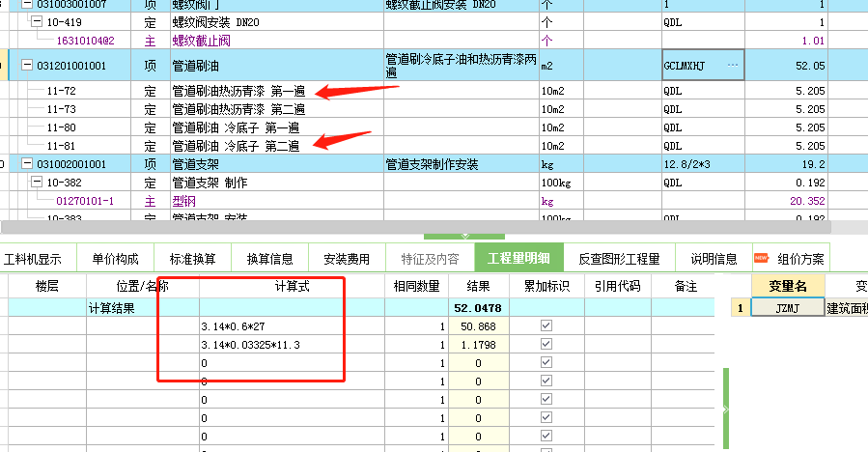
Task: Collapse the 10-382 管道支架 制作 row
Action: [x=37, y=182]
